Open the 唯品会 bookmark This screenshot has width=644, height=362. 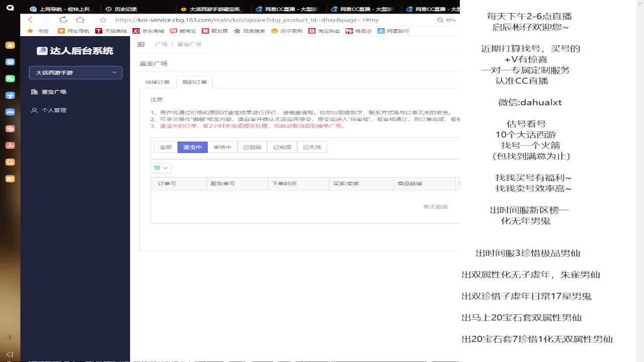(x=359, y=31)
